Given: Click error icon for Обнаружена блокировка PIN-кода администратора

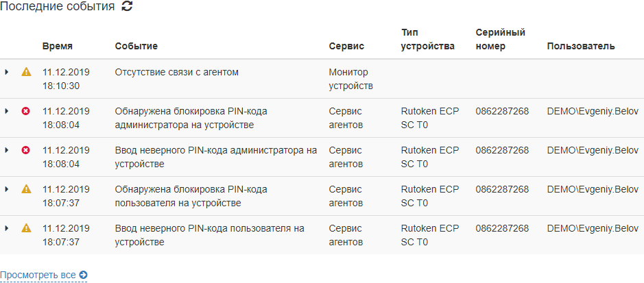Looking at the screenshot, I should click(x=26, y=111).
